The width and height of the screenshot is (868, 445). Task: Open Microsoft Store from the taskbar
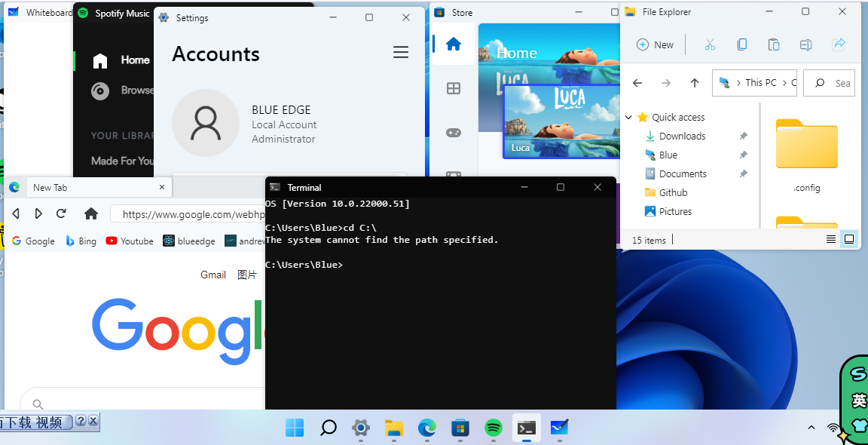tap(460, 427)
